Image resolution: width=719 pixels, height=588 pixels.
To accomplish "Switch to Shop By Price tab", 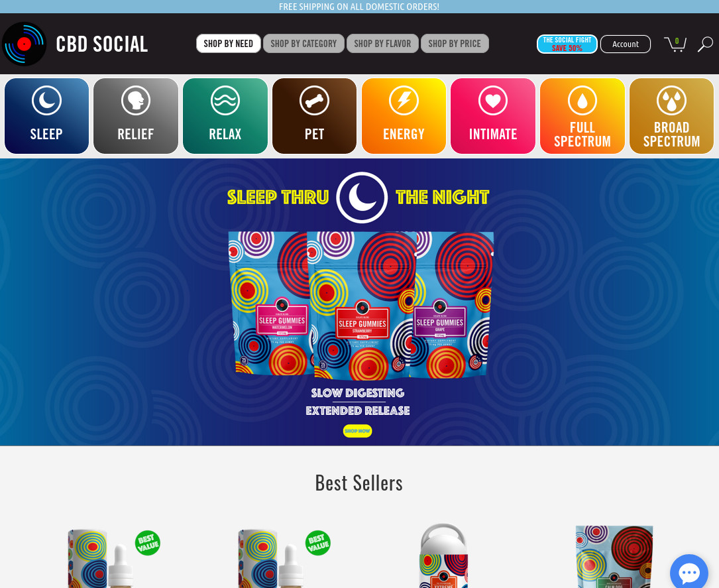I will tap(455, 44).
